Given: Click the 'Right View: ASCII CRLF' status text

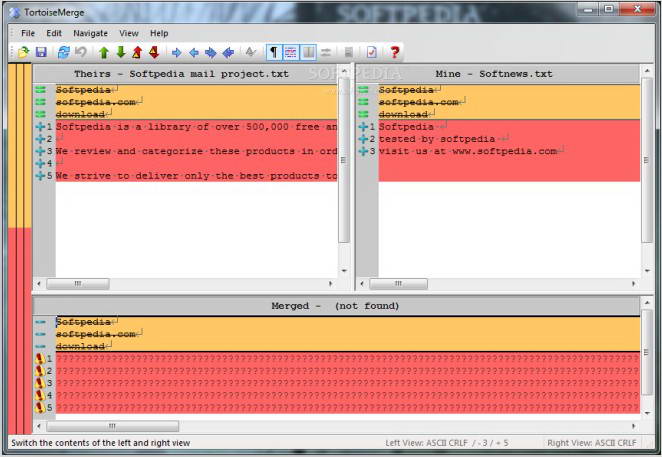Looking at the screenshot, I should click(591, 443).
